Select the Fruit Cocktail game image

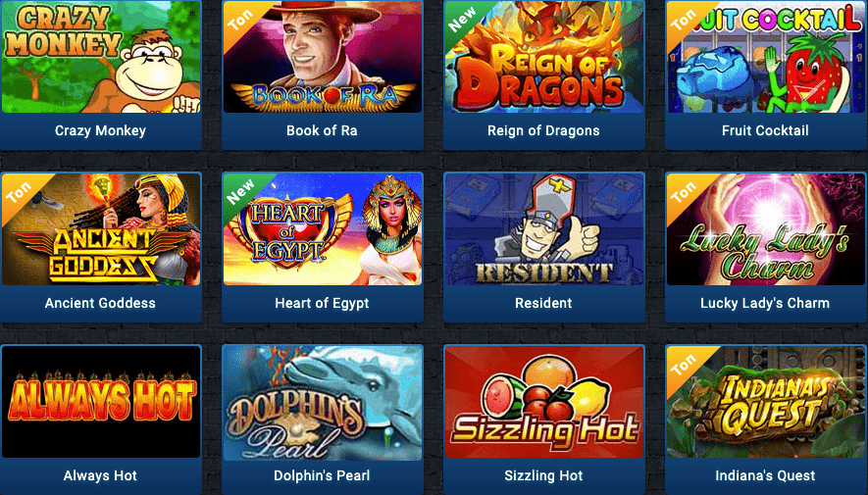pos(766,57)
